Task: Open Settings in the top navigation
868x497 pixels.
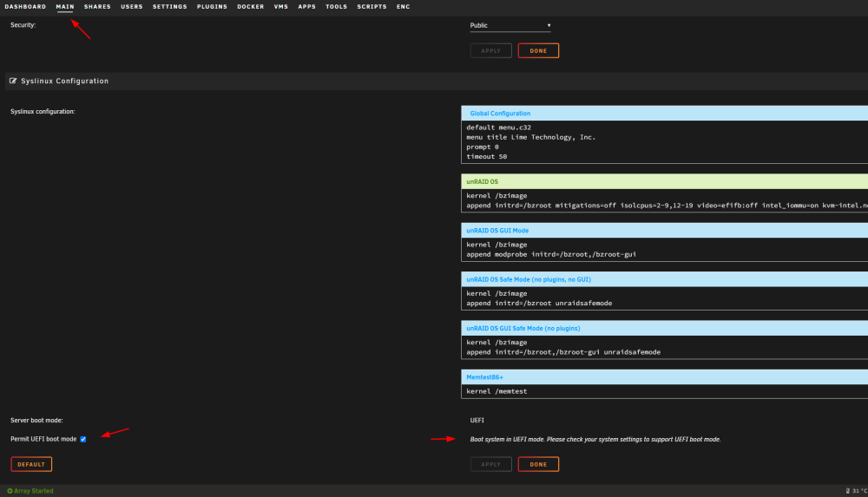Action: (170, 7)
